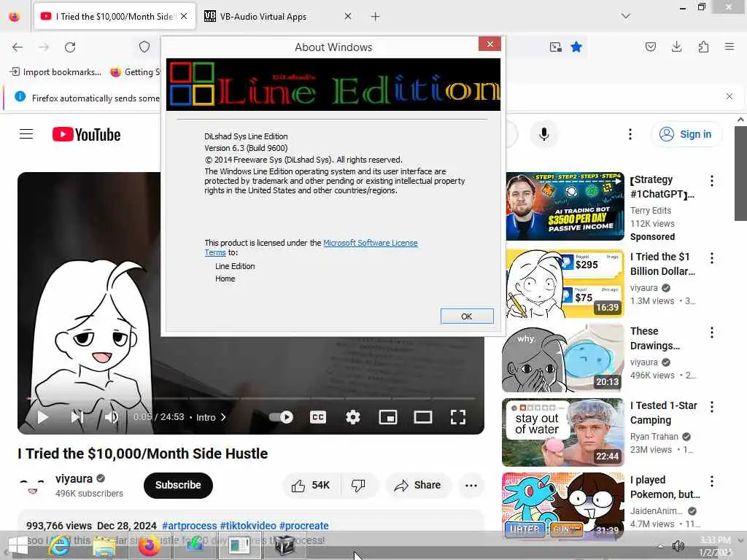Open the These Drawings video thumbnail

tap(563, 358)
